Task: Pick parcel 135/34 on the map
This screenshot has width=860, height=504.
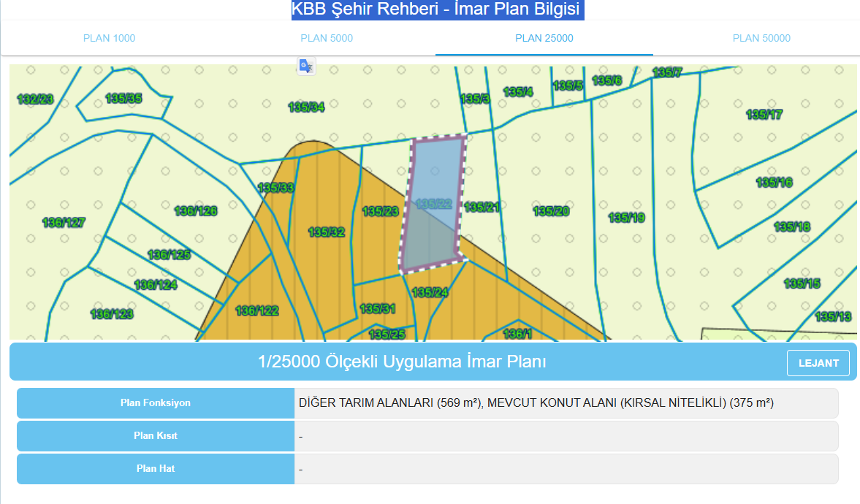Action: point(306,107)
